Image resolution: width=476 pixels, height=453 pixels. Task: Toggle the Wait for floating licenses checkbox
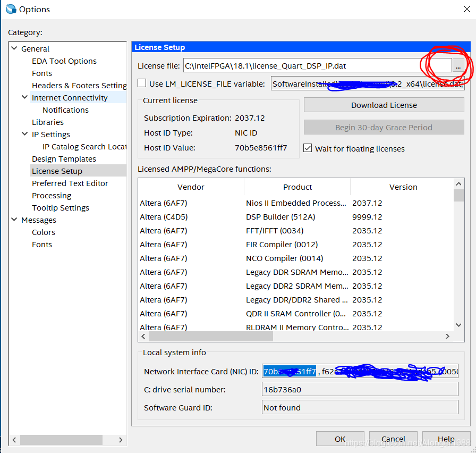[x=308, y=148]
